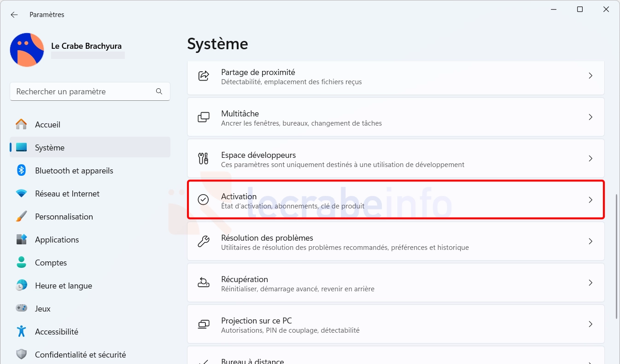Open the Récupération title
This screenshot has height=364, width=620.
(245, 279)
